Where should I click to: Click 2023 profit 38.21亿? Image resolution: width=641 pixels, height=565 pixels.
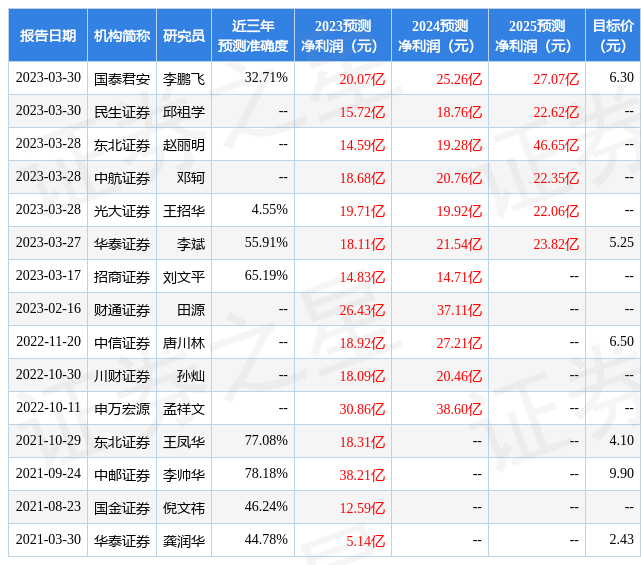362,475
